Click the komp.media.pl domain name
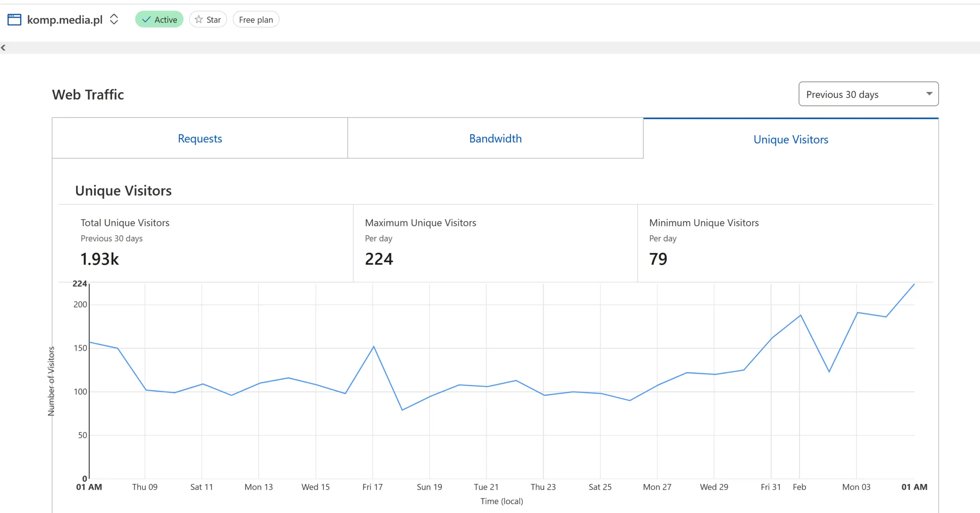Image resolution: width=980 pixels, height=513 pixels. 65,20
